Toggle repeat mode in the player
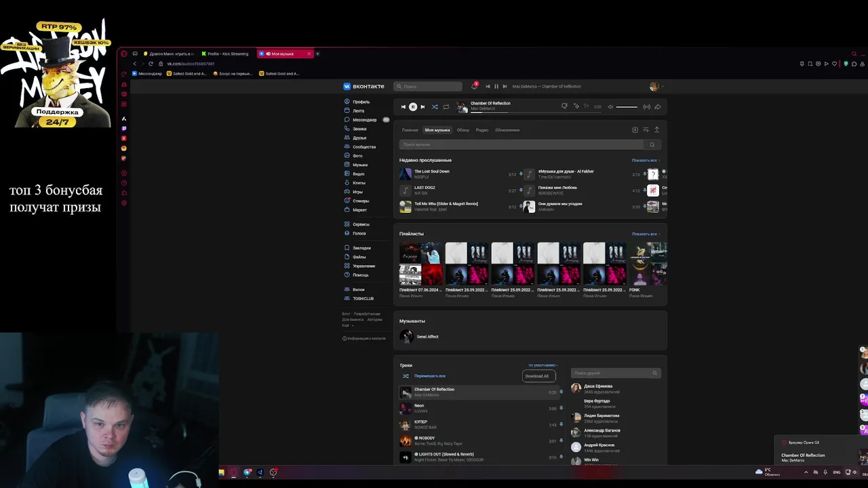Image resolution: width=868 pixels, height=488 pixels. pyautogui.click(x=446, y=106)
